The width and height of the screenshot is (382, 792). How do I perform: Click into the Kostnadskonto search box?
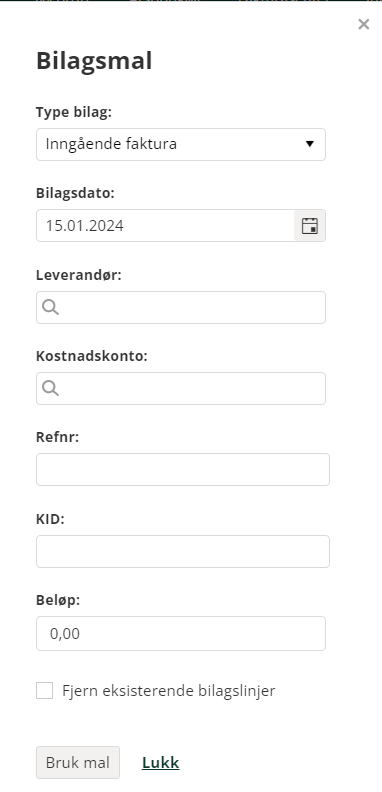[181, 388]
